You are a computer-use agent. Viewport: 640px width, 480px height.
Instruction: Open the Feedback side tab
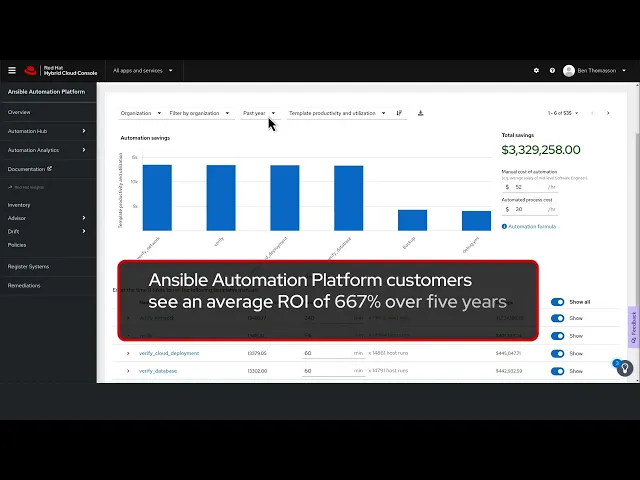pyautogui.click(x=633, y=327)
